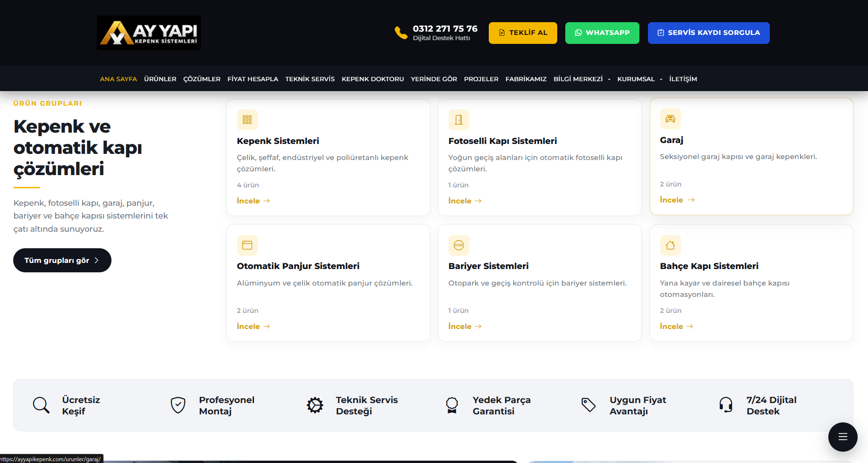Click the Servis Kaydı Sorgula button
The height and width of the screenshot is (463, 868).
[708, 33]
